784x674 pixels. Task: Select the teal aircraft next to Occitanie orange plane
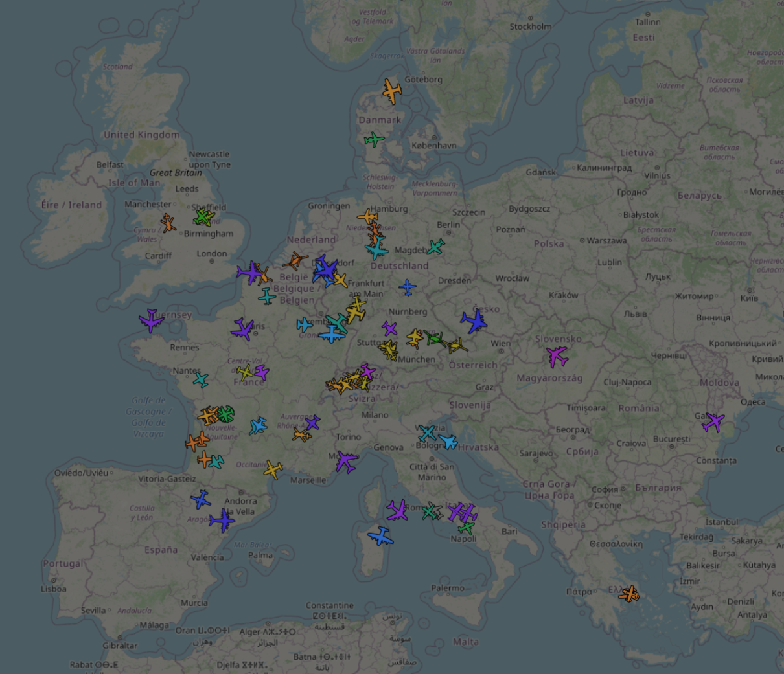pyautogui.click(x=216, y=462)
